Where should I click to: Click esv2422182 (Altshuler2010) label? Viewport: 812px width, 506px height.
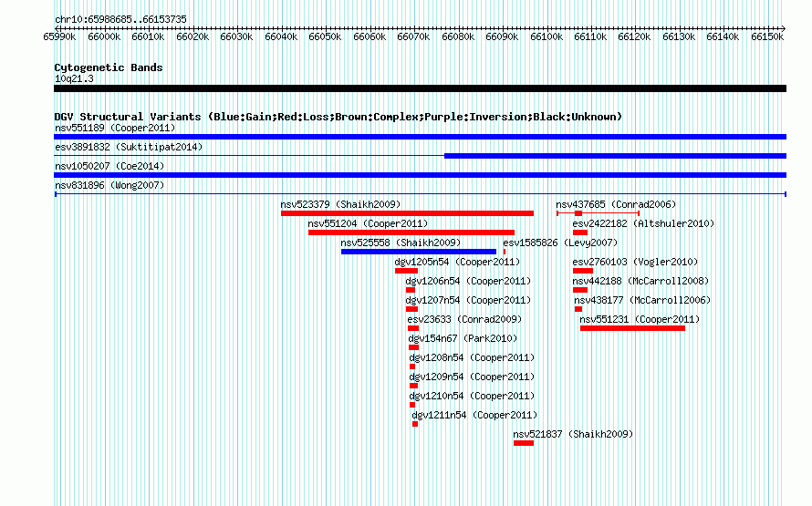point(643,223)
